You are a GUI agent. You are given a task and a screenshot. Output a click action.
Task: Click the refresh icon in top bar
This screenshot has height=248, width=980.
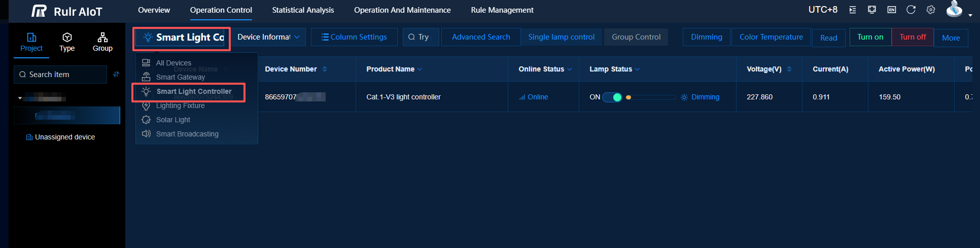click(911, 10)
